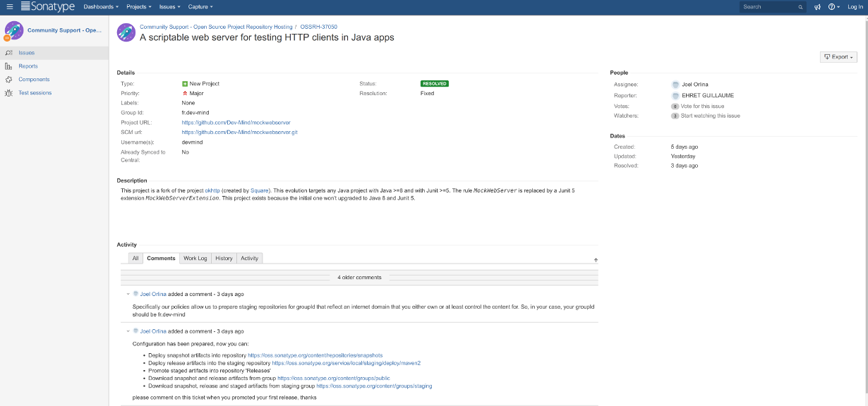
Task: Switch to the Comments activity tab
Action: point(161,259)
